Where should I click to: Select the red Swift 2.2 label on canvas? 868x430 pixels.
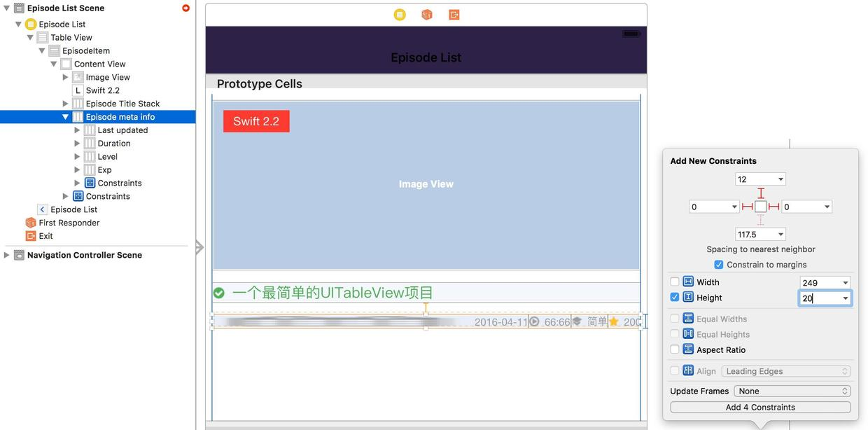[256, 121]
